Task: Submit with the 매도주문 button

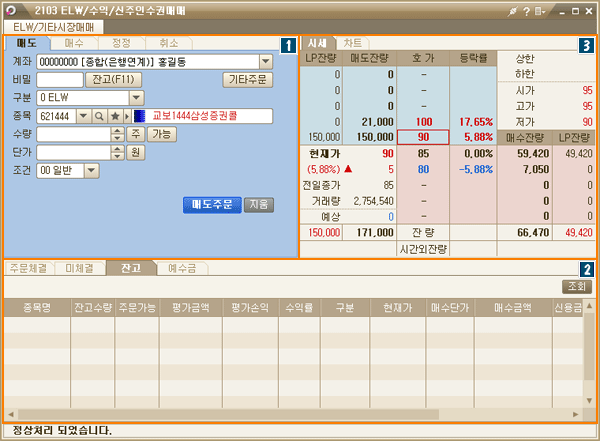Action: (x=212, y=205)
